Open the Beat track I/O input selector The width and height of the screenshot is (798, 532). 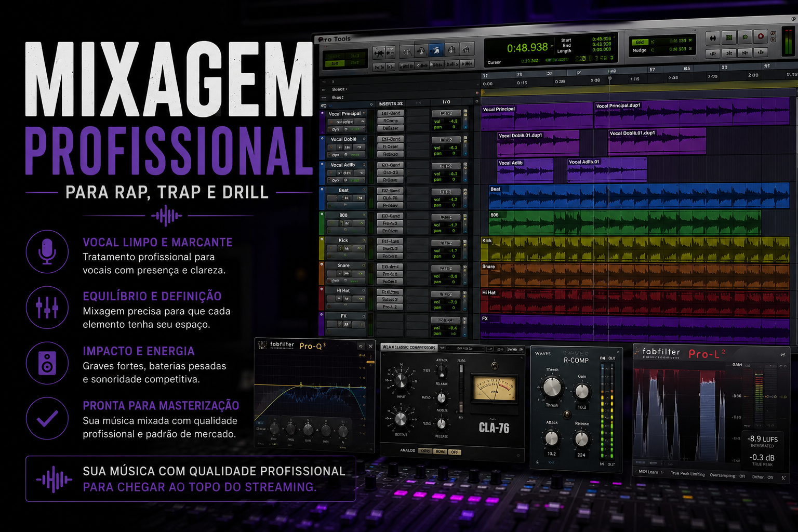click(x=446, y=192)
